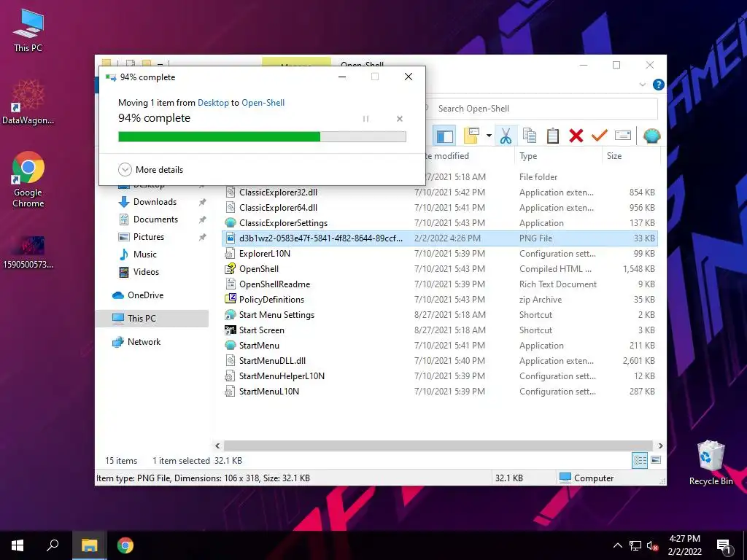Viewport: 747px width, 560px height.
Task: Sort files by Size column header
Action: [614, 156]
